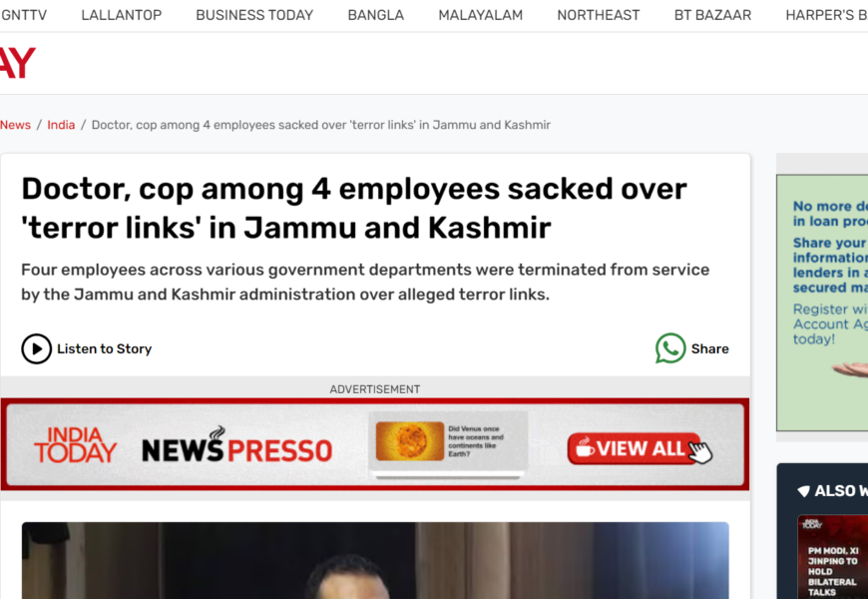Image resolution: width=868 pixels, height=599 pixels.
Task: Go to the NORTHEAST section
Action: pos(599,15)
